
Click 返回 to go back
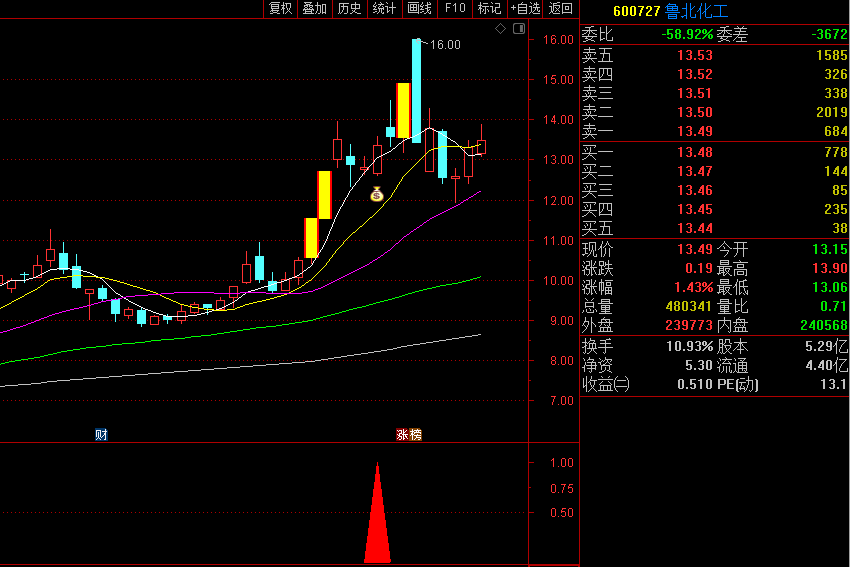561,8
